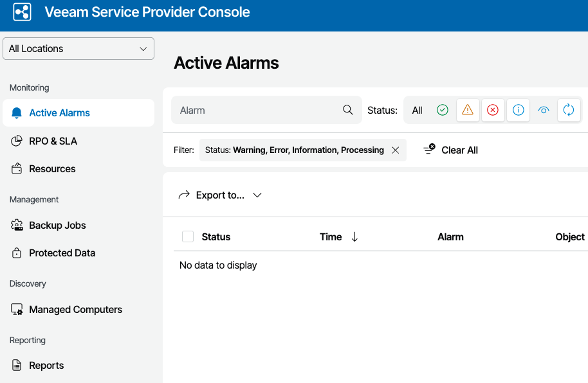
Task: Select Active Alarms in the sidebar
Action: pyautogui.click(x=78, y=113)
